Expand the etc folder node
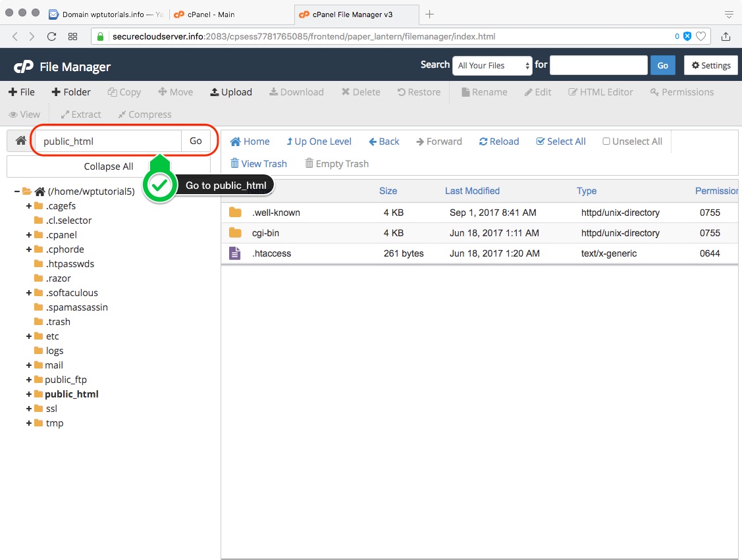 29,336
